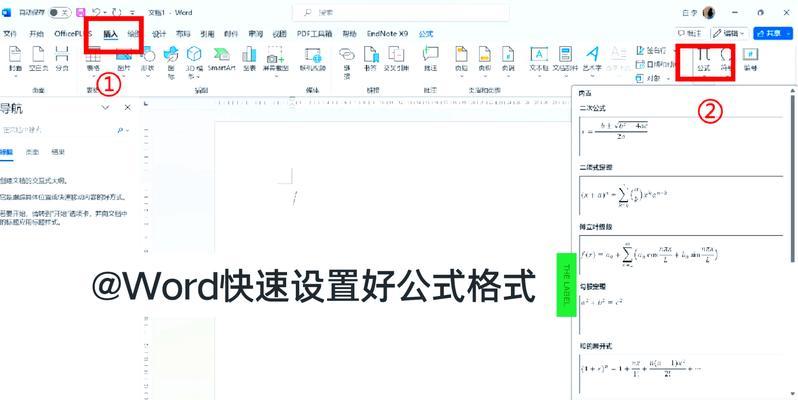Redo the last action

(117, 12)
